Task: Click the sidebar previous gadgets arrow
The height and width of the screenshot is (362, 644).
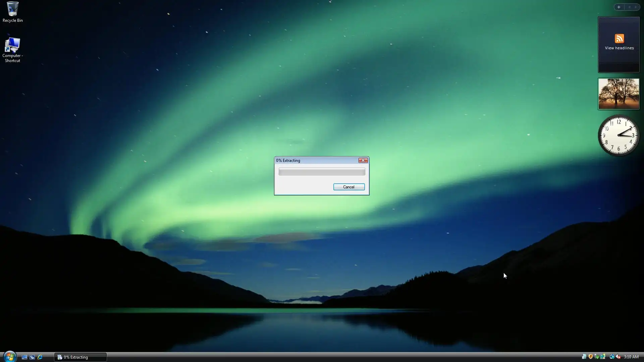Action: (629, 7)
